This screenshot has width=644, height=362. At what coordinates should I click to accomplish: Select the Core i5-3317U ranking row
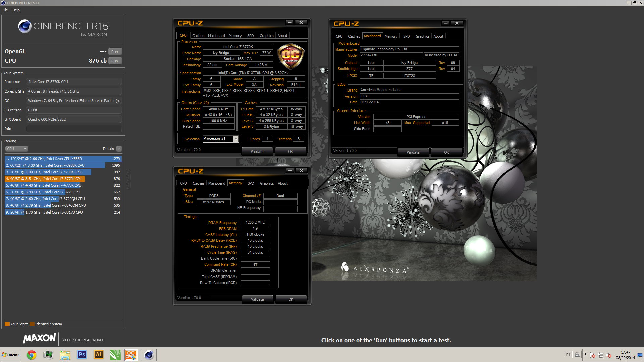point(63,212)
